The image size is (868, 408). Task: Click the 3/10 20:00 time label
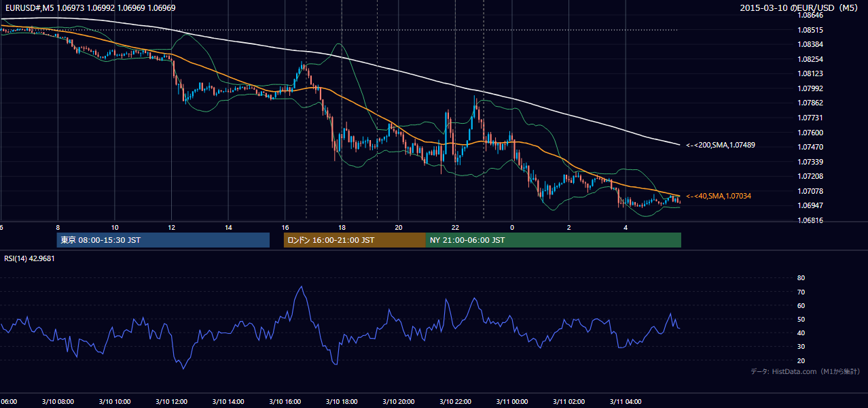point(398,402)
